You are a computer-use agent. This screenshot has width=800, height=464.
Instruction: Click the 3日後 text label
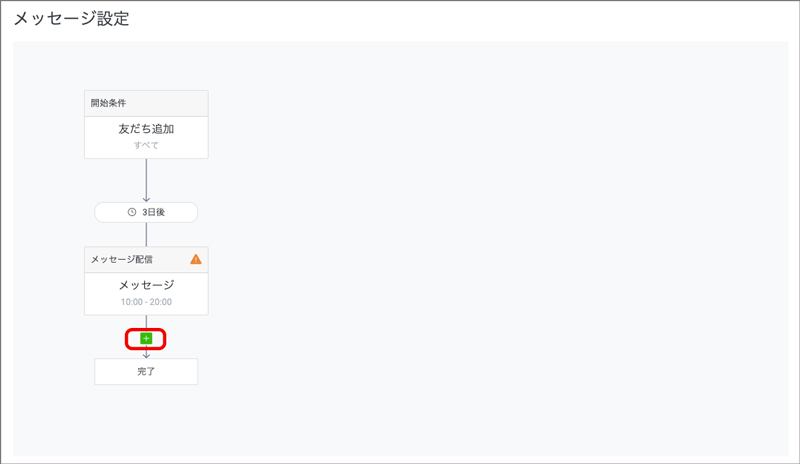[153, 212]
